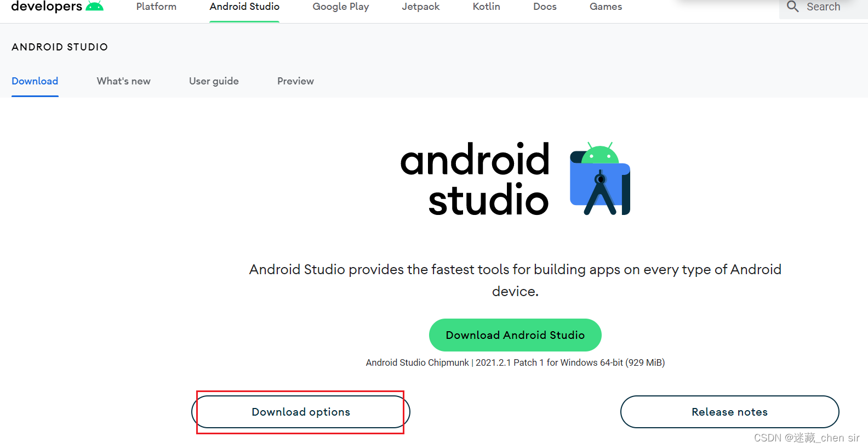Go to Jetpack section
The height and width of the screenshot is (448, 868).
421,7
